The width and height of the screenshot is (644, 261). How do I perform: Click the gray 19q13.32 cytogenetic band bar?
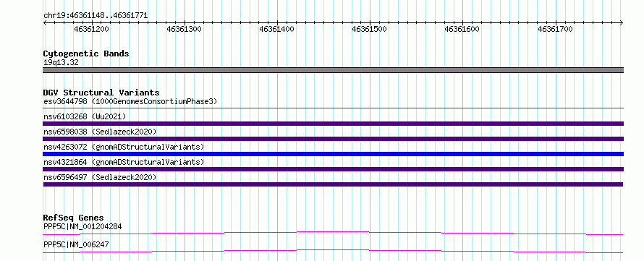[x=334, y=70]
